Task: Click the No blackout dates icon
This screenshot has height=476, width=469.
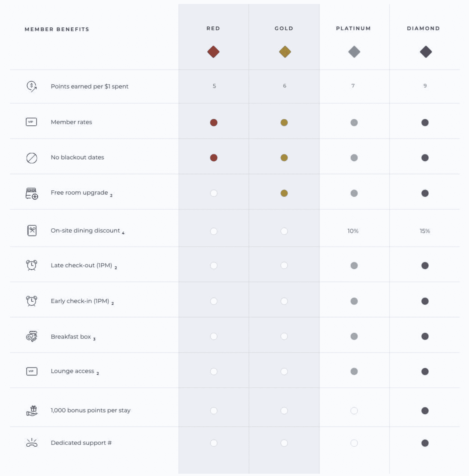Action: [32, 158]
